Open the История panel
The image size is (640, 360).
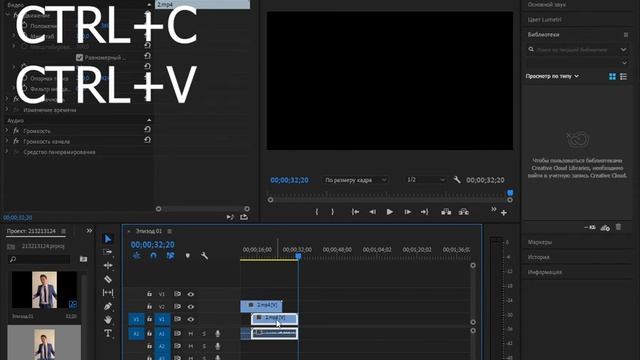point(538,257)
